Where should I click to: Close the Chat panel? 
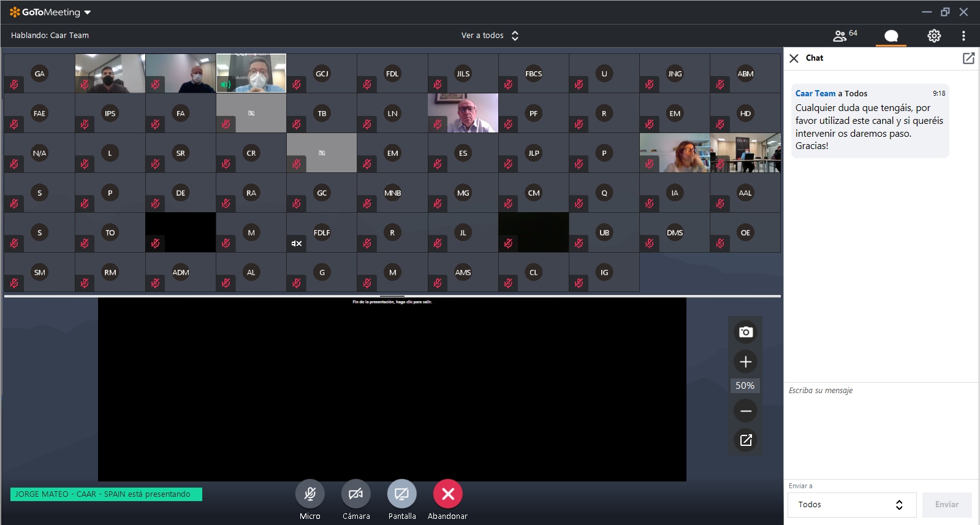(794, 58)
